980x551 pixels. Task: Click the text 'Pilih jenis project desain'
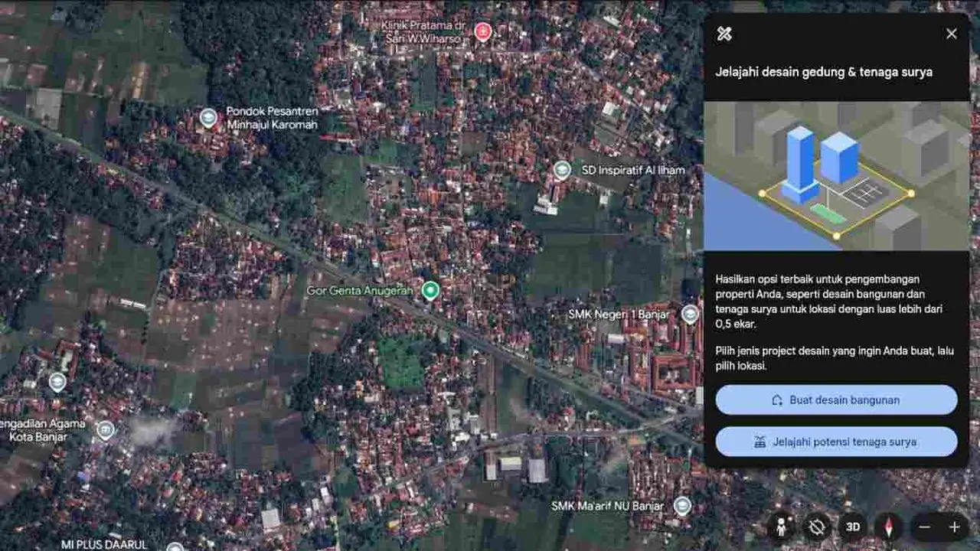[835, 358]
